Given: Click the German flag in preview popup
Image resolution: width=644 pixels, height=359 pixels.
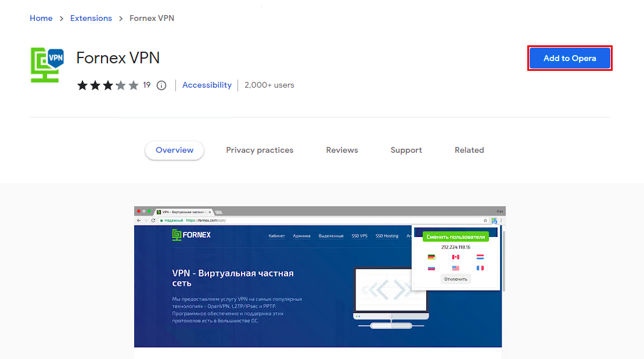Looking at the screenshot, I should [x=431, y=257].
